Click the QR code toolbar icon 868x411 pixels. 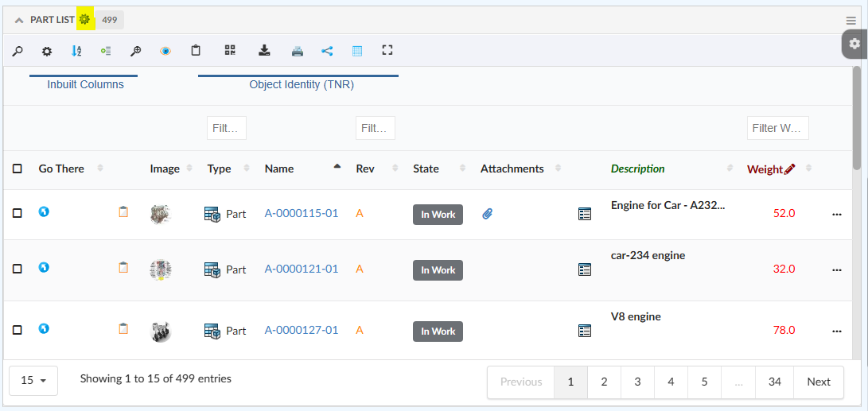pyautogui.click(x=230, y=51)
